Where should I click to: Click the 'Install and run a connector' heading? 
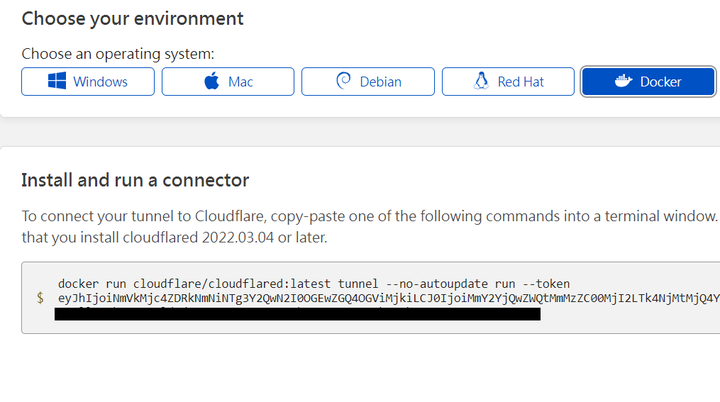pyautogui.click(x=135, y=180)
